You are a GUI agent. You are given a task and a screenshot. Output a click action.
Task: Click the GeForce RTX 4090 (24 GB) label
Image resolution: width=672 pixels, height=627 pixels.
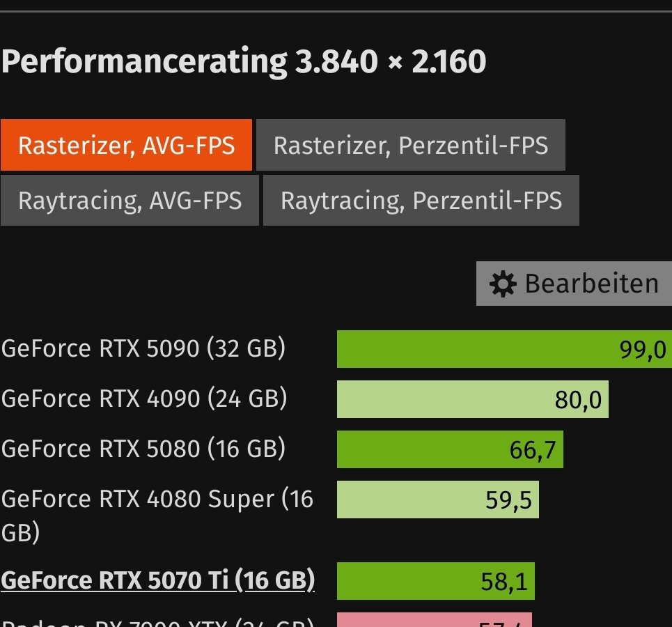[x=144, y=398]
